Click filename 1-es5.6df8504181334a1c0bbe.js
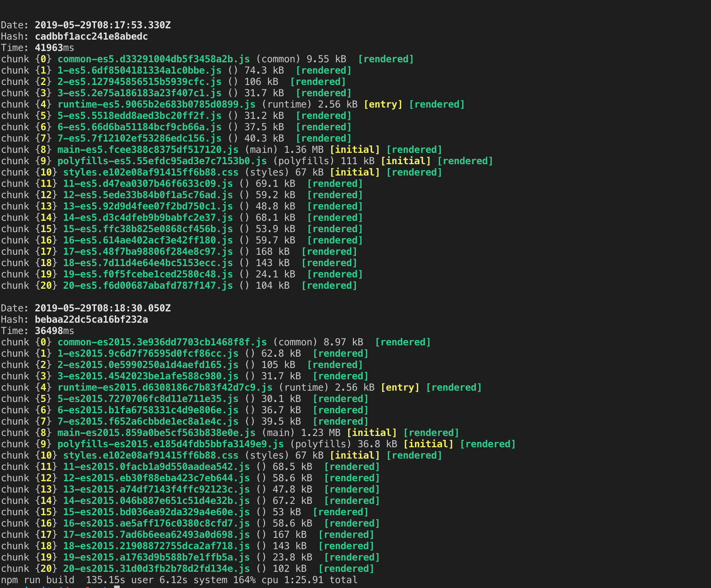711x588 pixels. point(140,70)
